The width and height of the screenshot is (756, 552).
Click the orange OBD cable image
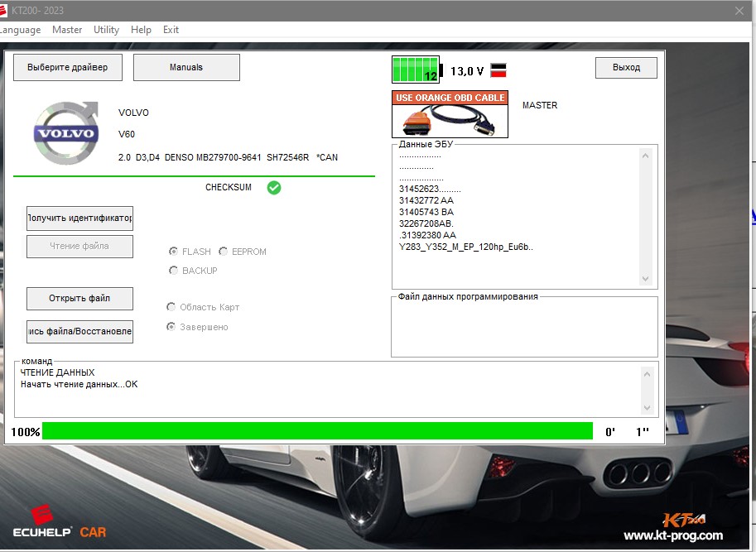pos(450,114)
